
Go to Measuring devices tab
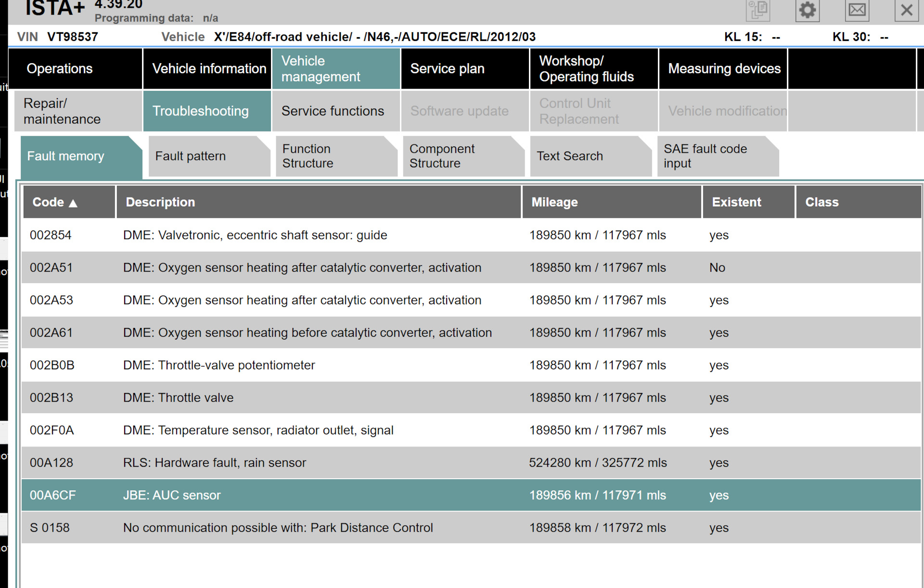[723, 68]
